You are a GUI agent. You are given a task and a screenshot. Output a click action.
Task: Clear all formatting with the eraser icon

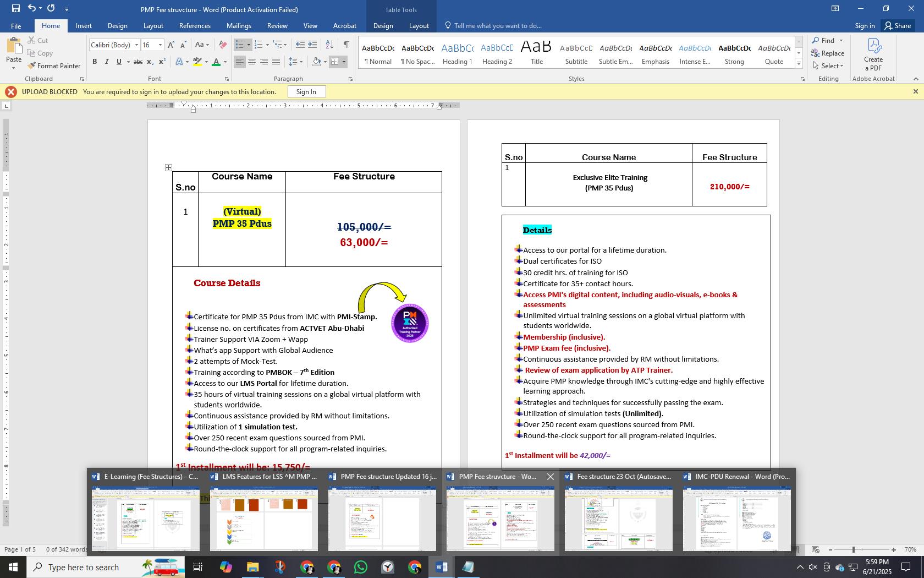[223, 45]
